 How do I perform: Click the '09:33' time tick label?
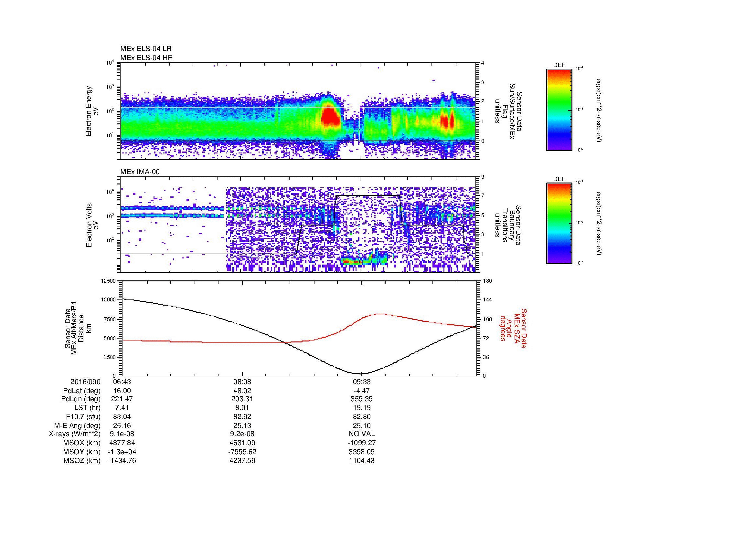point(362,382)
